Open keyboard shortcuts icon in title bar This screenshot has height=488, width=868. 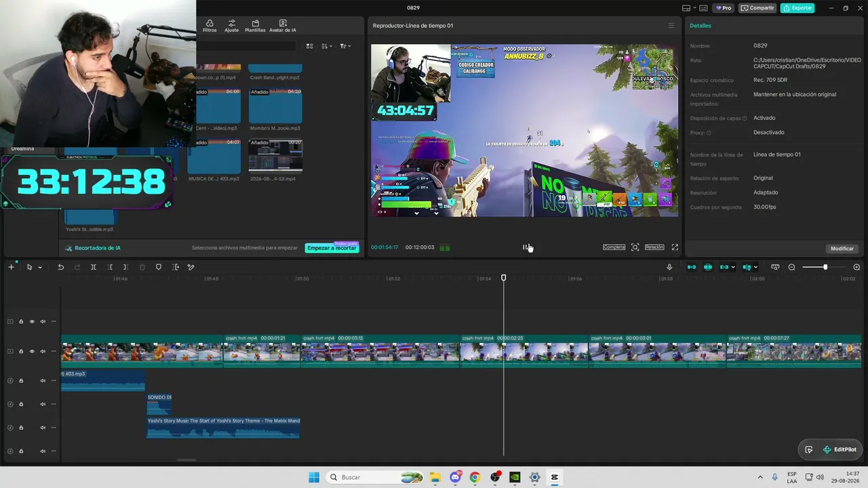point(703,8)
